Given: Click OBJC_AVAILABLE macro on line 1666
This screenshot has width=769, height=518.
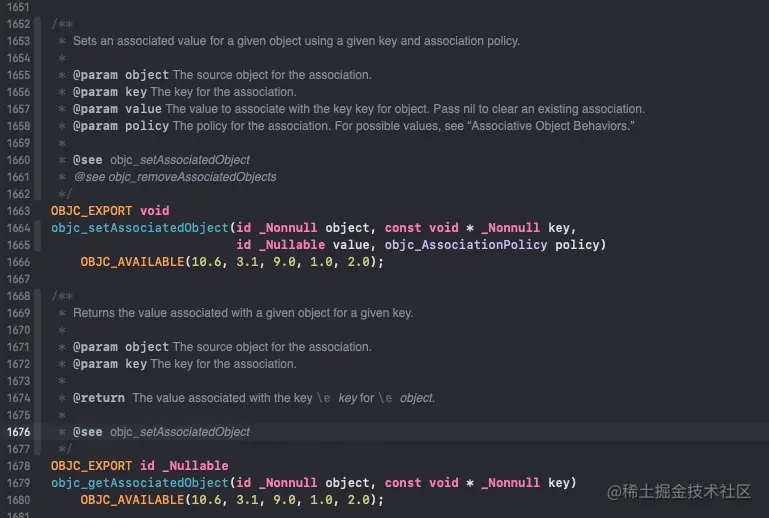Looking at the screenshot, I should coord(132,262).
